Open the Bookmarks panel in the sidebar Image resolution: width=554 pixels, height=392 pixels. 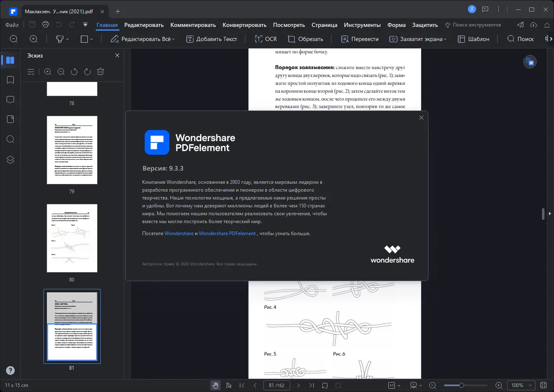(x=10, y=79)
